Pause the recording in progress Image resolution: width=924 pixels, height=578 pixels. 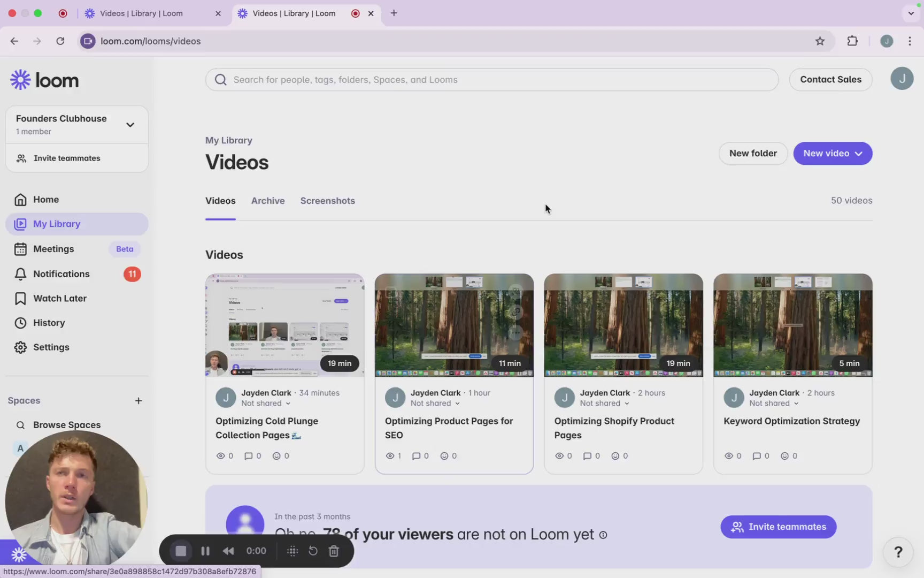point(205,551)
